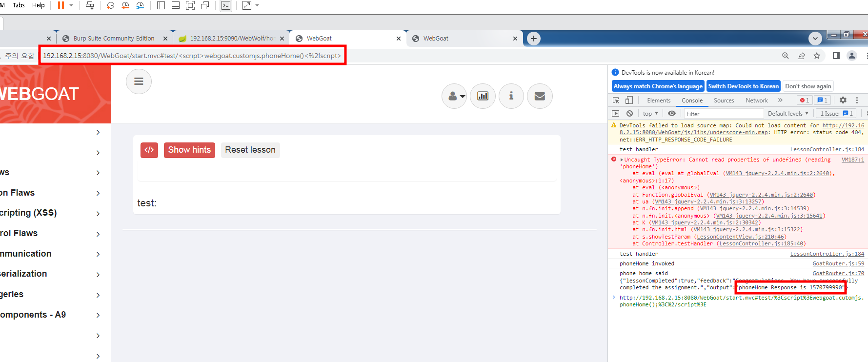This screenshot has width=868, height=362.
Task: Revert to snapshot icon
Action: coord(125,5)
